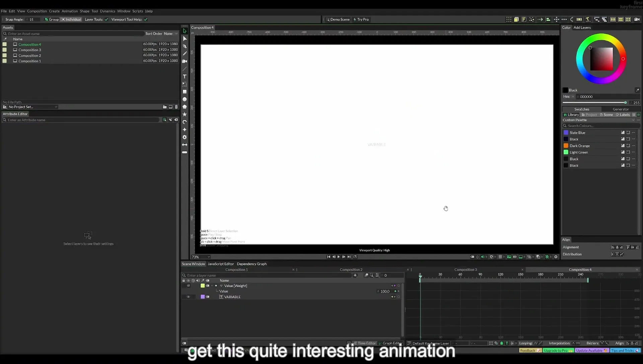The width and height of the screenshot is (643, 364).
Task: Open the Hex colour mode dropdown
Action: 568,97
